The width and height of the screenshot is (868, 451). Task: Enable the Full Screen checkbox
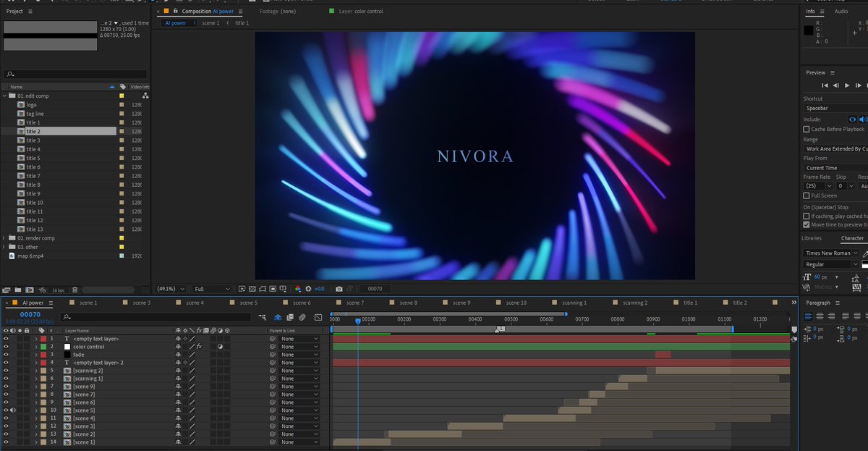click(807, 195)
